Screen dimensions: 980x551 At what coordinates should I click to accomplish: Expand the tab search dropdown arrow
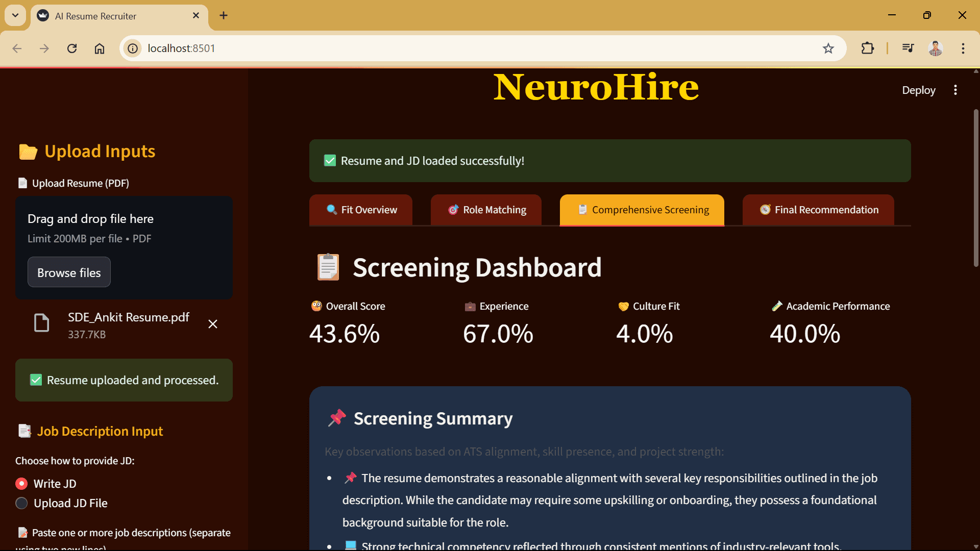(x=15, y=15)
